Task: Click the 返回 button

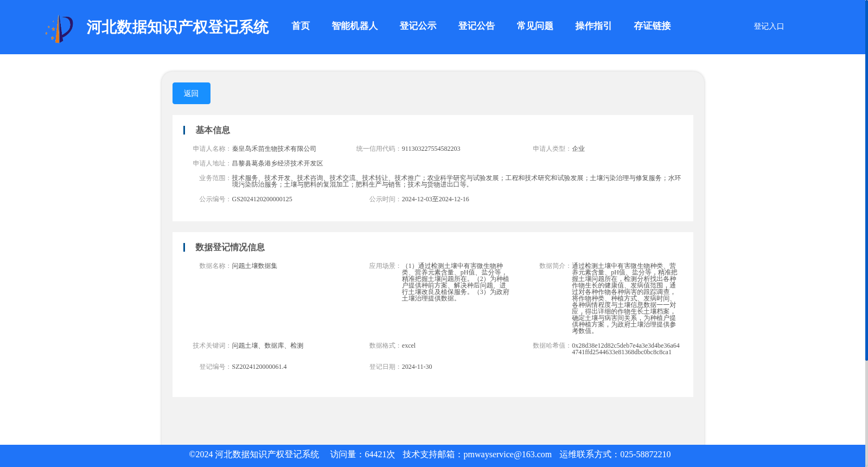Action: 192,93
